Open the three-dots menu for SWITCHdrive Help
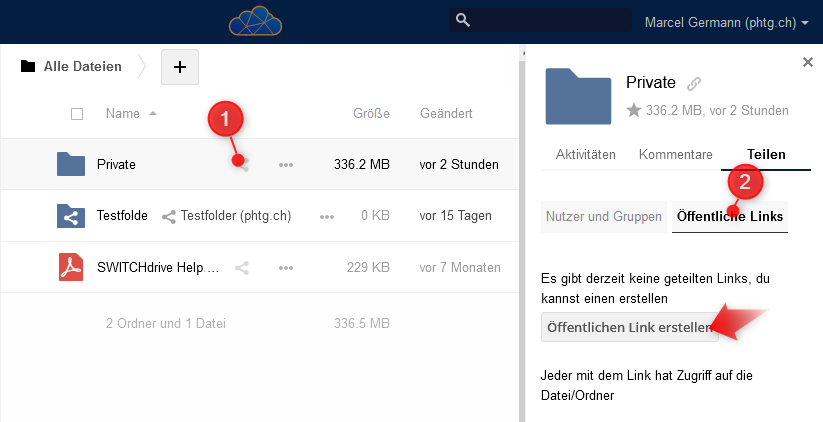 click(x=286, y=268)
